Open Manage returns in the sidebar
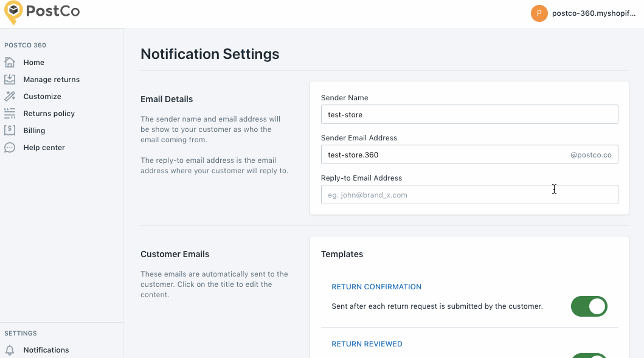 (51, 80)
